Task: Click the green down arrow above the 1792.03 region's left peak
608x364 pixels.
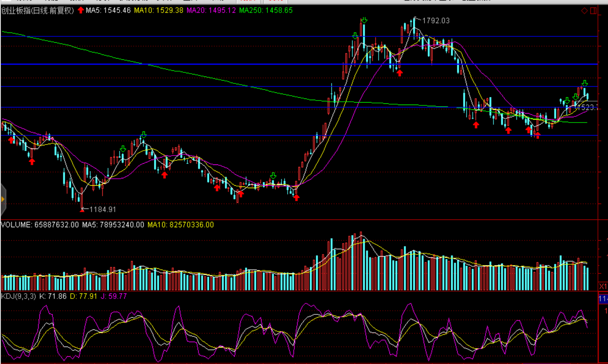Action: 364,20
